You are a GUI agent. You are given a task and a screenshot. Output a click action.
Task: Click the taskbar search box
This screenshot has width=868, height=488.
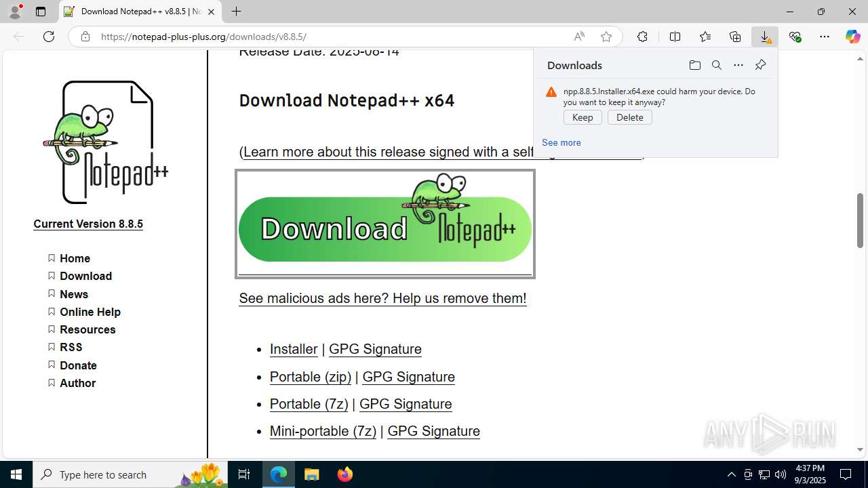[x=130, y=474]
